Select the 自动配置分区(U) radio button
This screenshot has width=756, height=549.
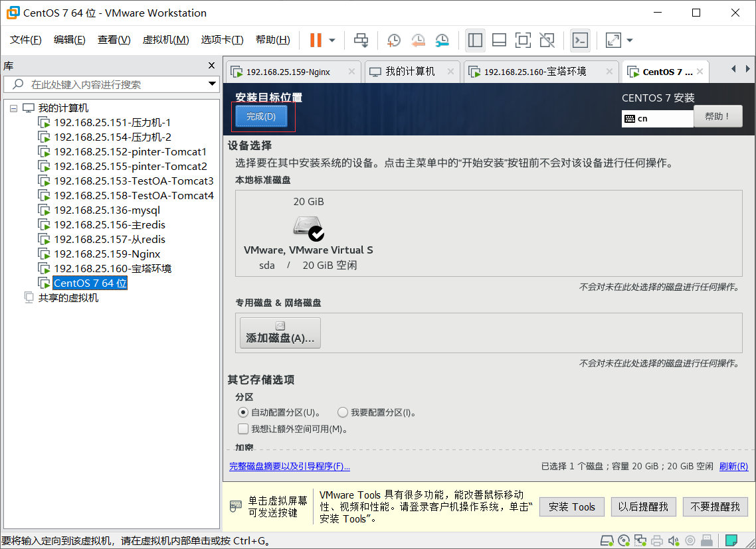(243, 413)
